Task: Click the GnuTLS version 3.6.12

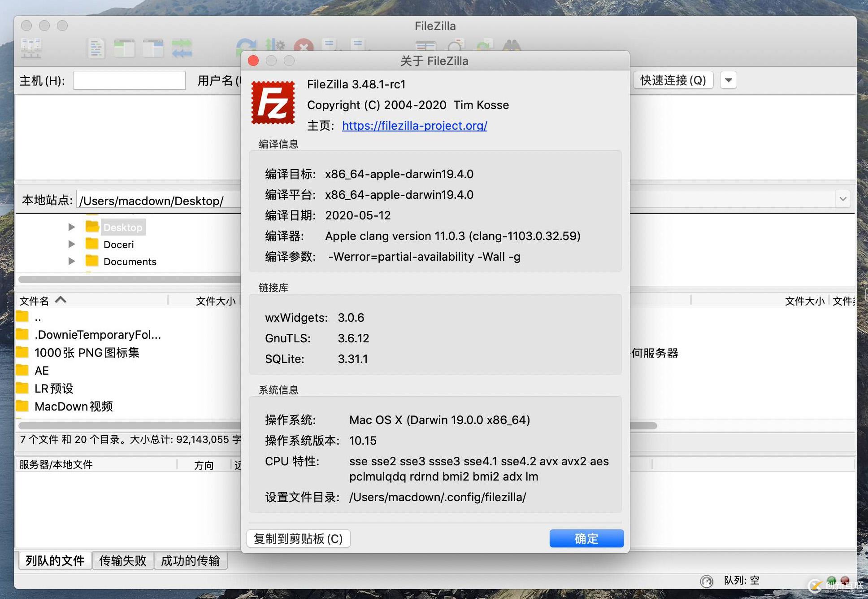Action: pos(354,338)
